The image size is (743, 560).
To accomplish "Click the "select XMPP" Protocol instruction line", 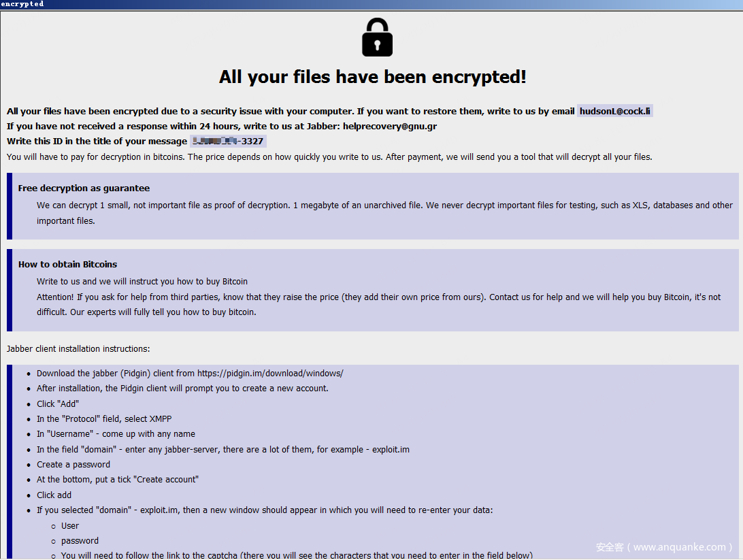I will tap(104, 419).
